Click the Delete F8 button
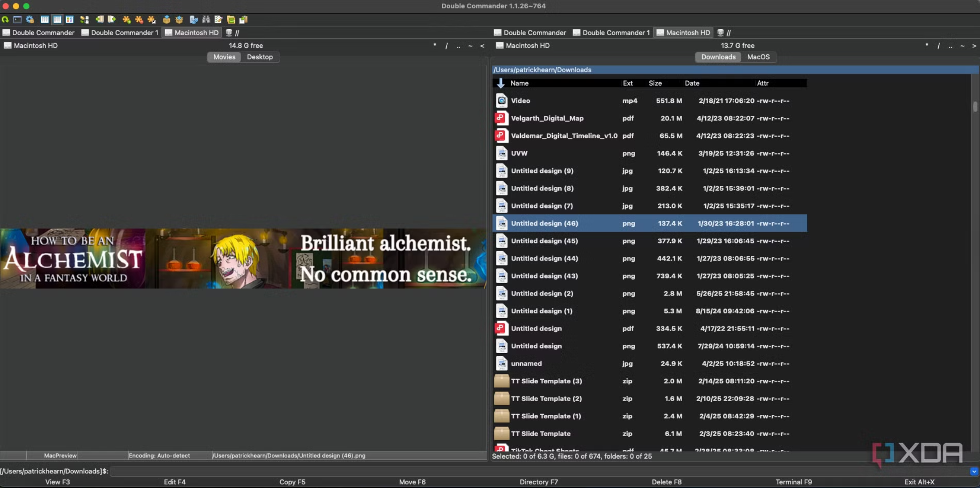980x488 pixels. pos(666,482)
